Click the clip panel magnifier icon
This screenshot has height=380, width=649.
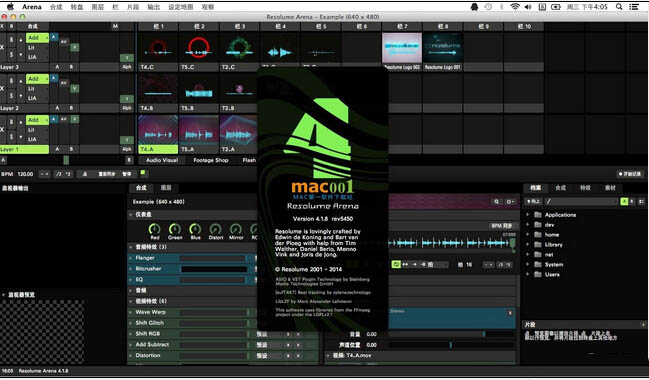click(496, 202)
